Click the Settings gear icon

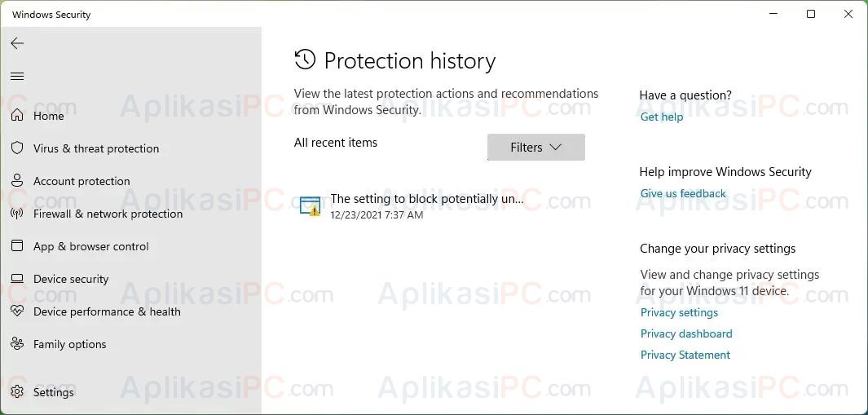17,391
